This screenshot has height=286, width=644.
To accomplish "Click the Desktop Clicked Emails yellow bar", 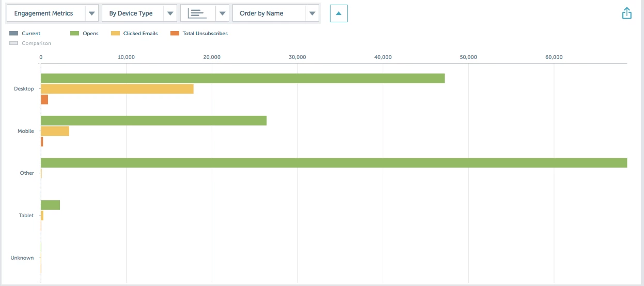I will click(117, 89).
